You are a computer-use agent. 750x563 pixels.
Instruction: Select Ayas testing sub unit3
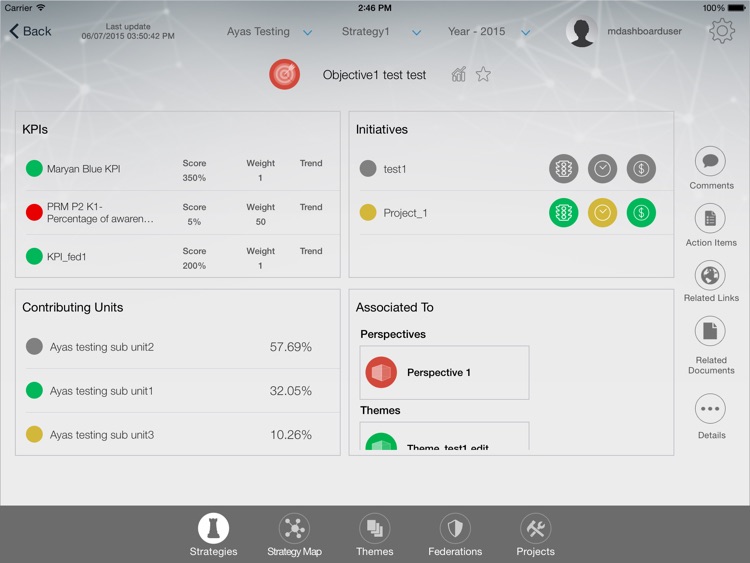pos(183,435)
